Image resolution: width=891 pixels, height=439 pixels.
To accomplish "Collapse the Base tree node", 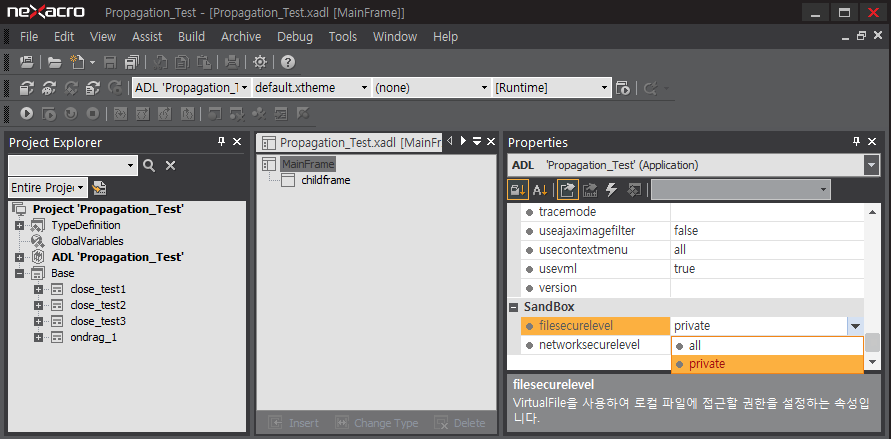I will tap(20, 273).
